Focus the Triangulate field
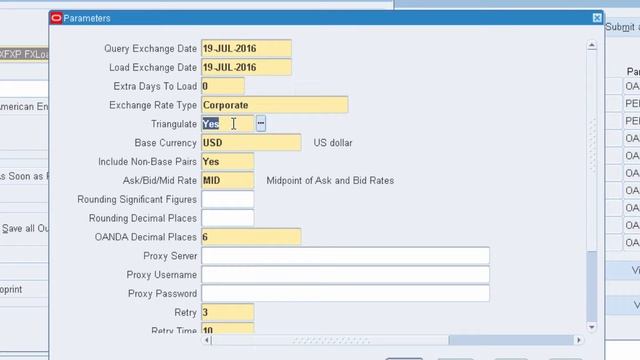The width and height of the screenshot is (640, 360). 227,124
